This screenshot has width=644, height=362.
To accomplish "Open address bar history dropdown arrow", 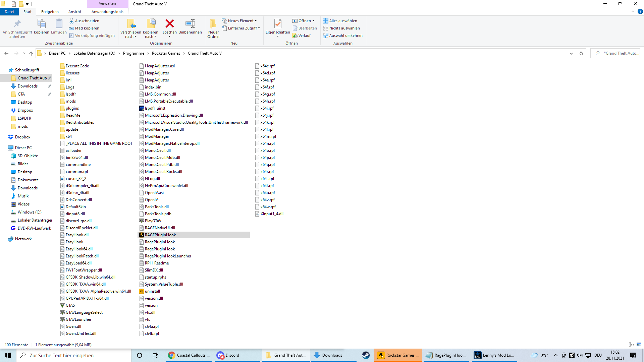I will 571,53.
